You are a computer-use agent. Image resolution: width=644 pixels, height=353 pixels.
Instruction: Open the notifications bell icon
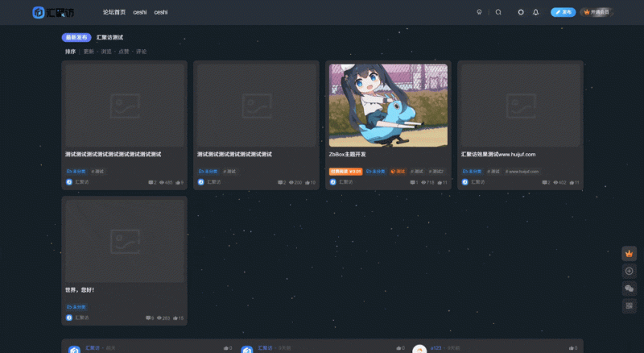[535, 12]
